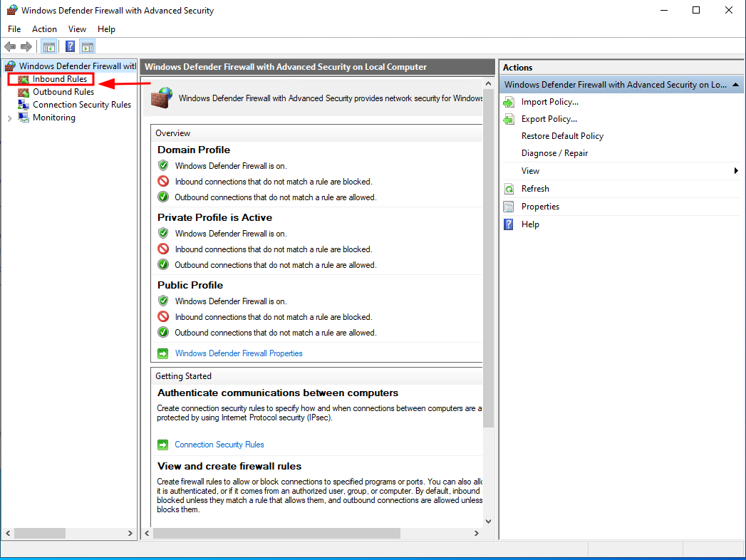This screenshot has width=746, height=560.
Task: Click green arrow icon beside Firewall Properties
Action: pos(163,353)
